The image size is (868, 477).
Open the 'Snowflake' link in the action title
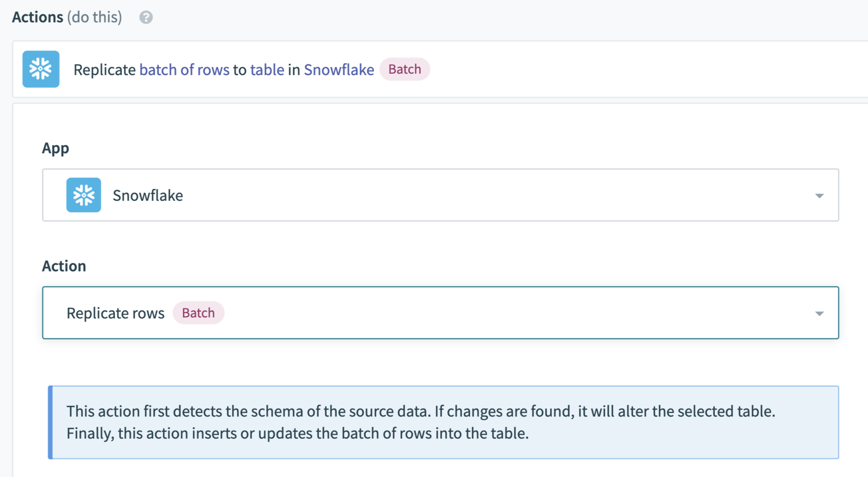[338, 69]
